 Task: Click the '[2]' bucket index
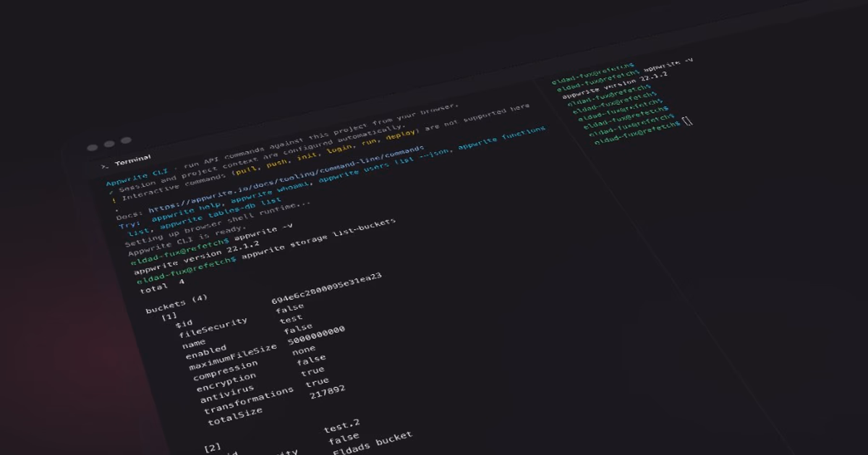pos(212,447)
